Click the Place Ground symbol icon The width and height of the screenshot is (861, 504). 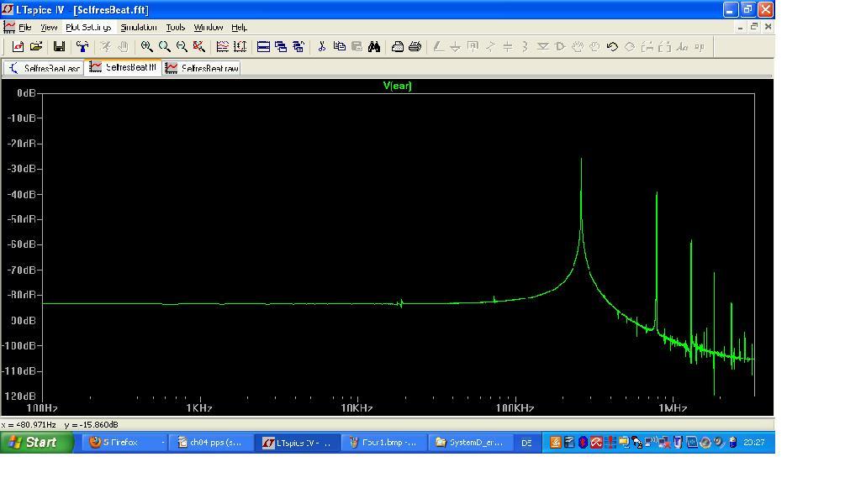pos(455,47)
